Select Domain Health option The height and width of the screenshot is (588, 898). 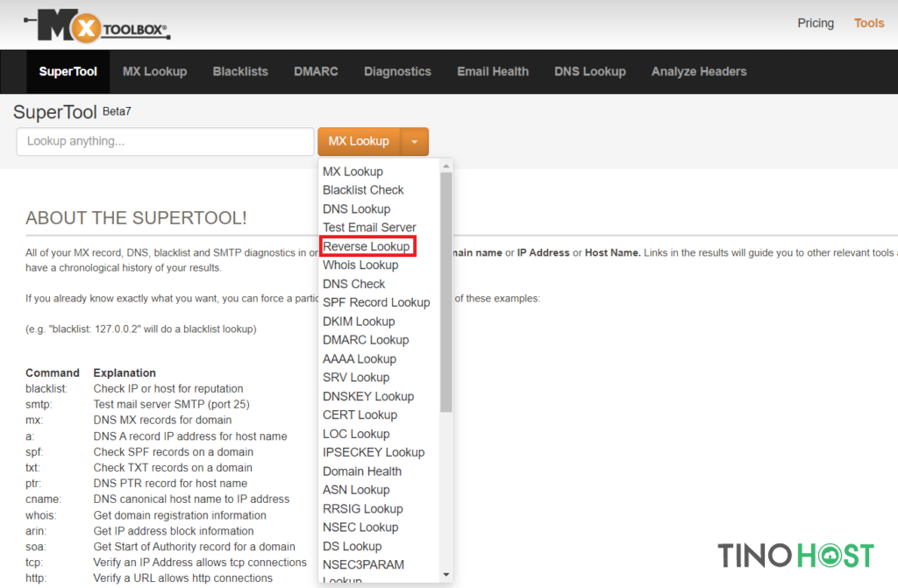(x=362, y=471)
